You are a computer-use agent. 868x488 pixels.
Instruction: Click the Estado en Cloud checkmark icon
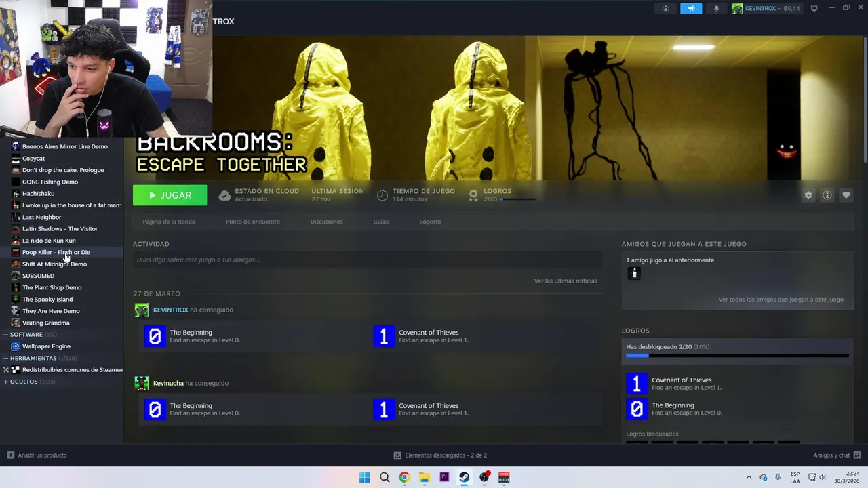pos(224,195)
